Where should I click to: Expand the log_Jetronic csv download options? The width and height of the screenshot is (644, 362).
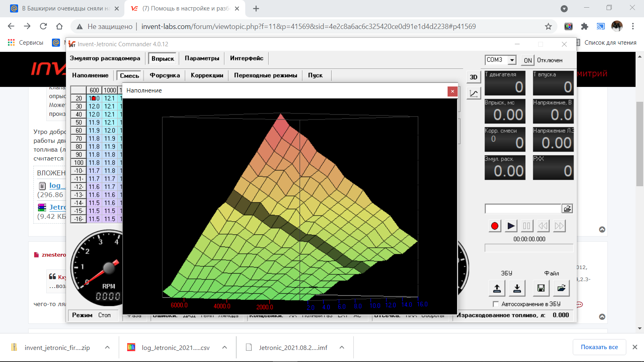(x=225, y=348)
